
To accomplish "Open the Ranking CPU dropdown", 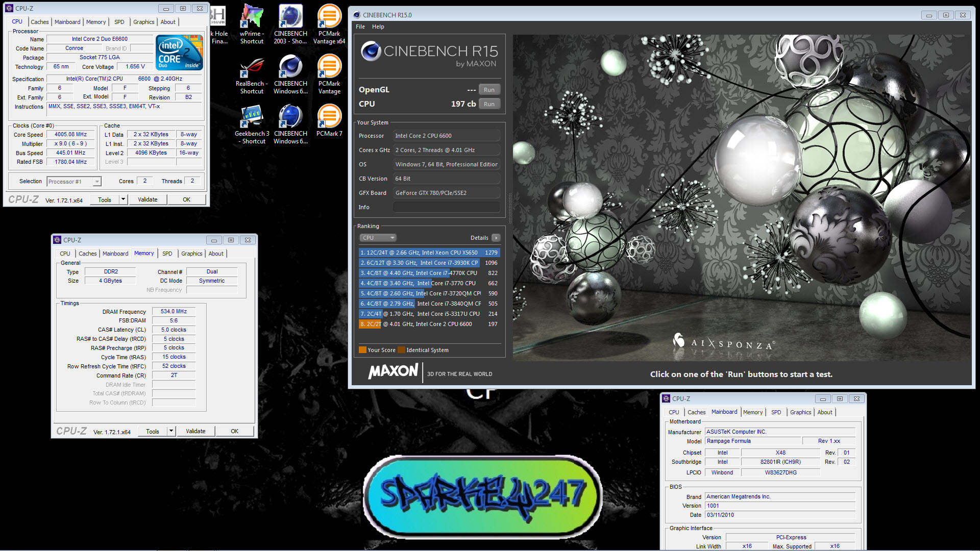I will 378,238.
